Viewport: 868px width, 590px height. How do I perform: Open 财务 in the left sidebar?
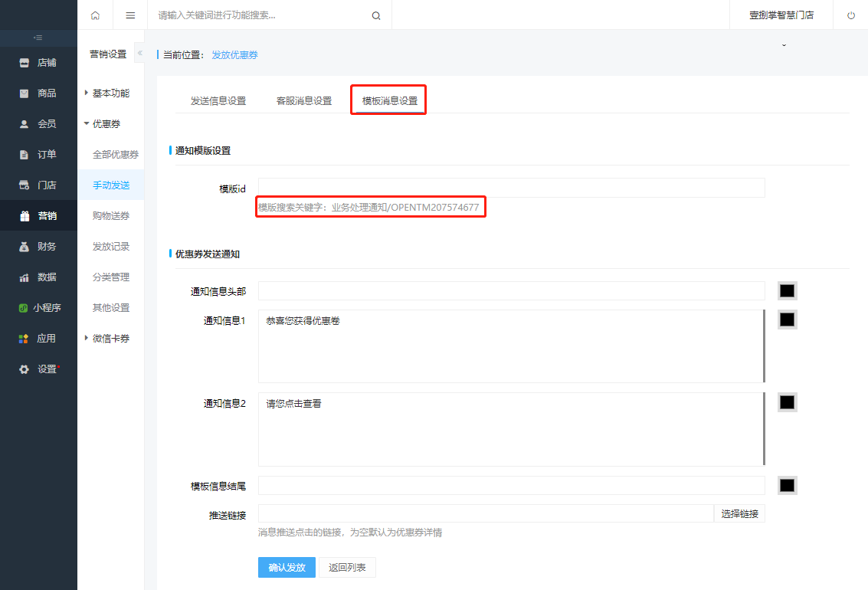point(38,246)
